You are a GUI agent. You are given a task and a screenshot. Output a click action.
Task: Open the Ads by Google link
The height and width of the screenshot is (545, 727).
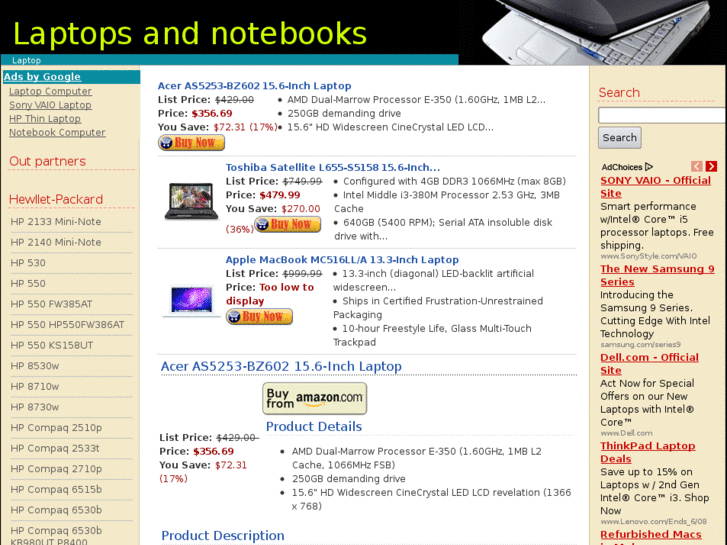42,77
